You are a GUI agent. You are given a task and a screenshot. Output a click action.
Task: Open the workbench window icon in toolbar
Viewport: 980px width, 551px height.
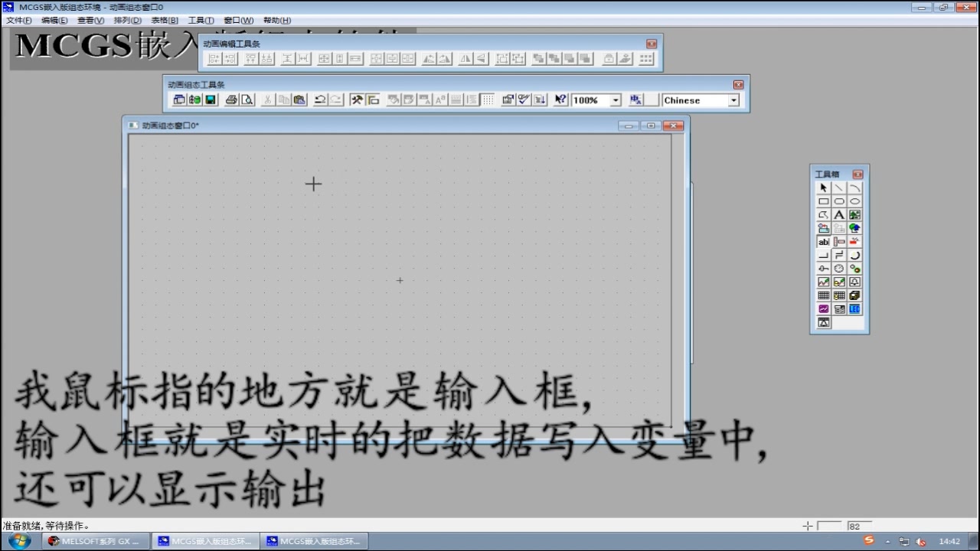click(178, 99)
